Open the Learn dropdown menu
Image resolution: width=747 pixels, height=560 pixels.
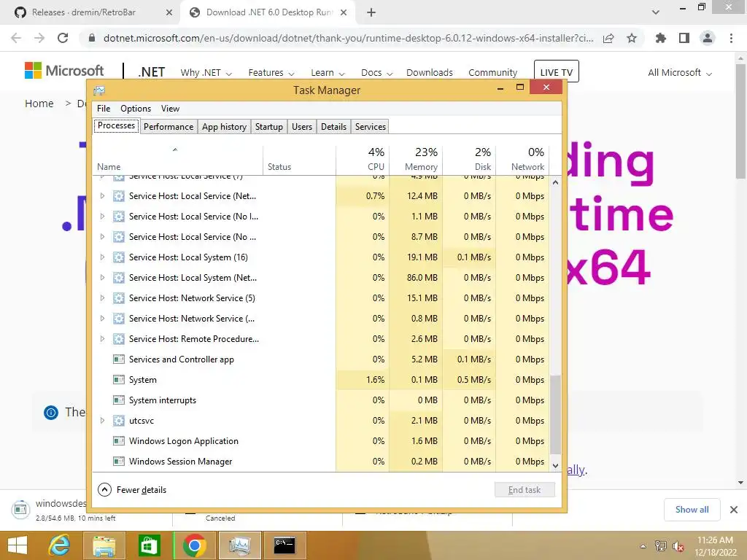[x=328, y=72]
